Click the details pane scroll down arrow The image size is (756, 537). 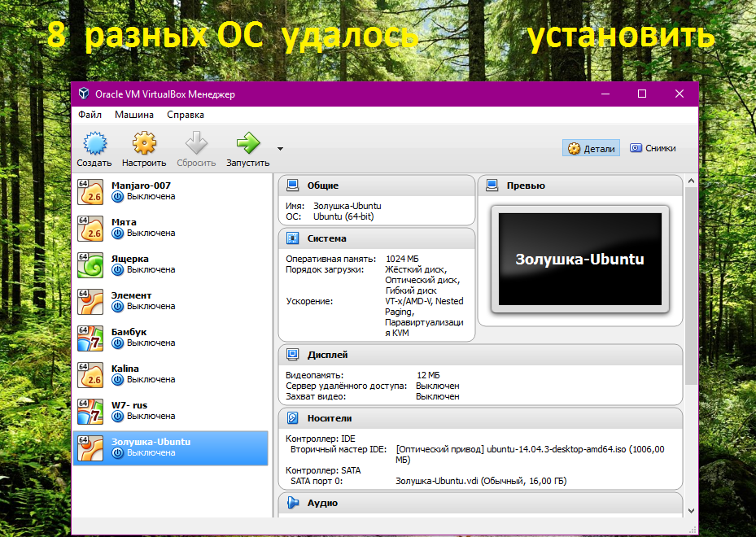[691, 511]
